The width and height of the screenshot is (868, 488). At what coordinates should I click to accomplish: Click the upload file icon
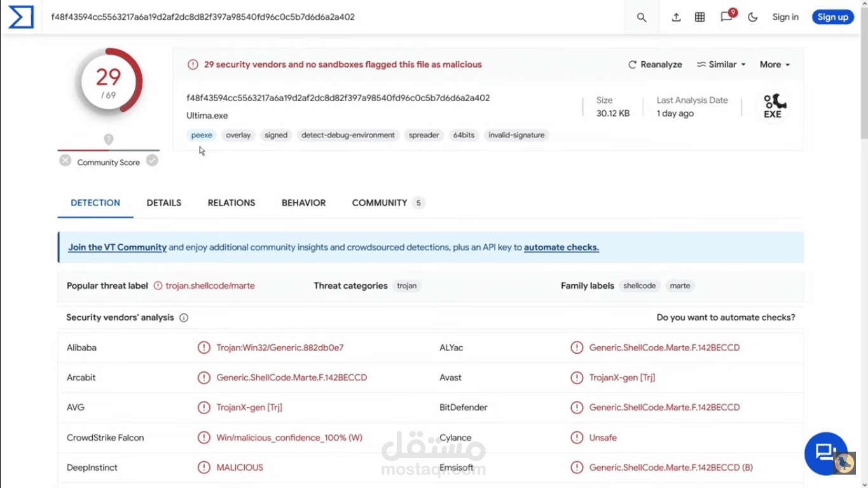[x=676, y=17]
